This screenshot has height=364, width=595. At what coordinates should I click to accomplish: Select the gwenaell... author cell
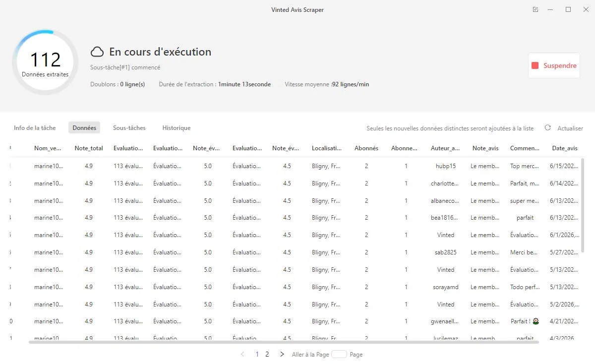(446, 321)
